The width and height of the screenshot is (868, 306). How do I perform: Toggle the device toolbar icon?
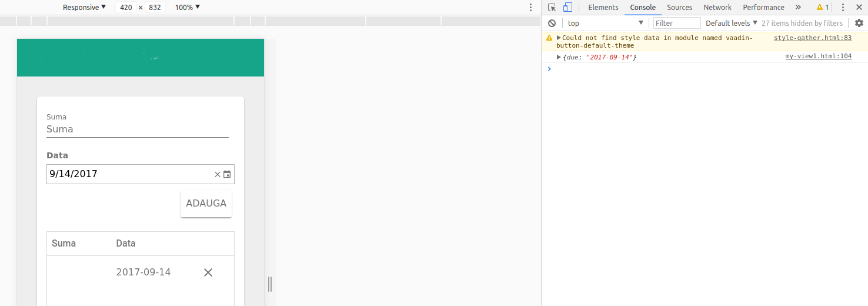(x=567, y=8)
